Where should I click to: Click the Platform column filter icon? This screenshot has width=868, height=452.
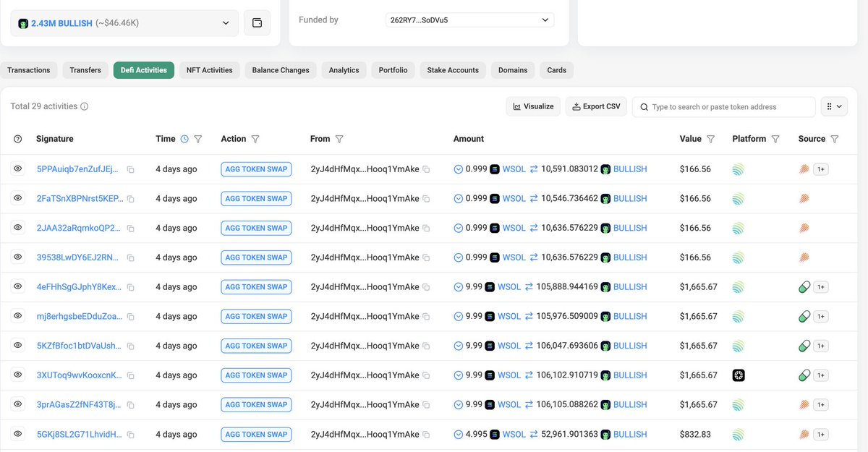pos(775,139)
